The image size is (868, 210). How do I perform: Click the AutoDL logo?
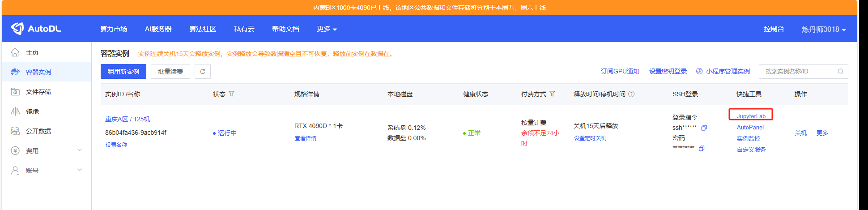36,29
